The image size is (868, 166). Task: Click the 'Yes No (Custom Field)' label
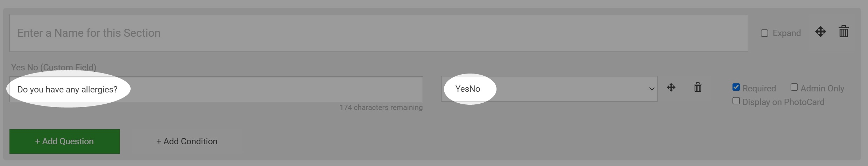54,67
